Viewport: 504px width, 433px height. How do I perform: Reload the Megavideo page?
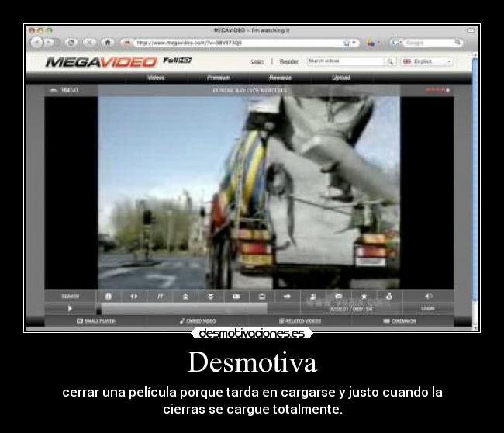pos(71,43)
